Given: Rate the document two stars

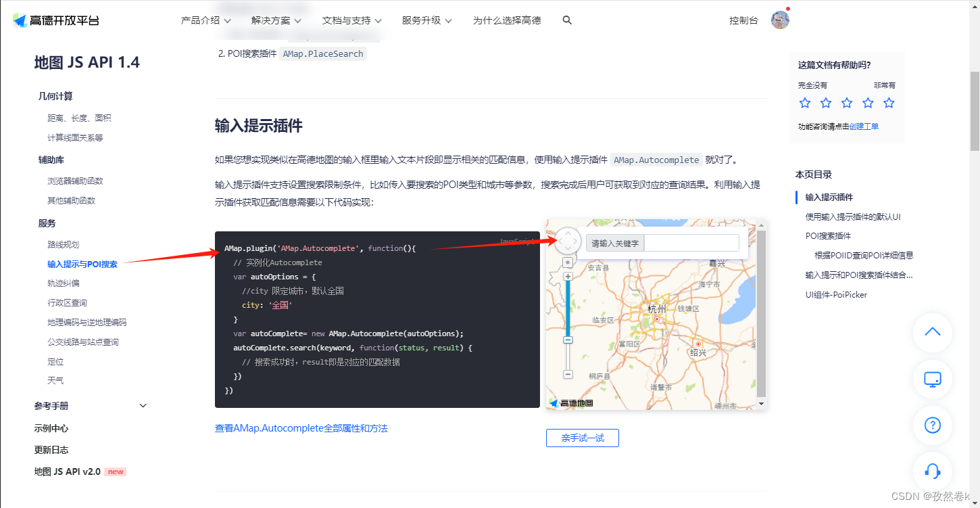Looking at the screenshot, I should point(826,103).
